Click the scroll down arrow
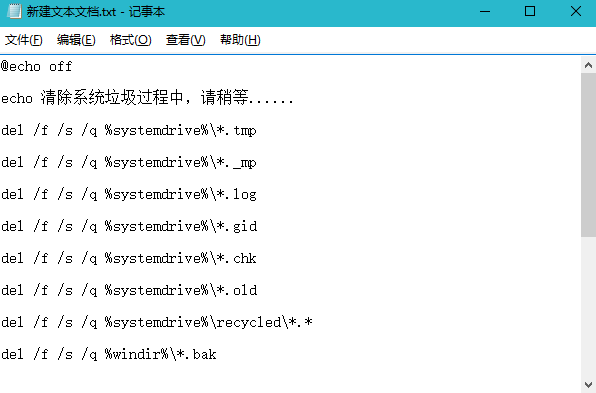This screenshot has width=596, height=393. tap(588, 384)
